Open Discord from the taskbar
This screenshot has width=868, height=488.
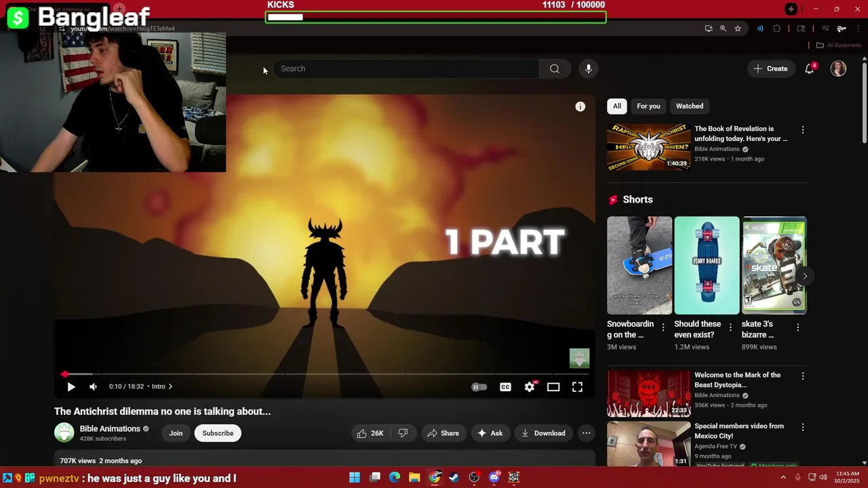tap(494, 478)
